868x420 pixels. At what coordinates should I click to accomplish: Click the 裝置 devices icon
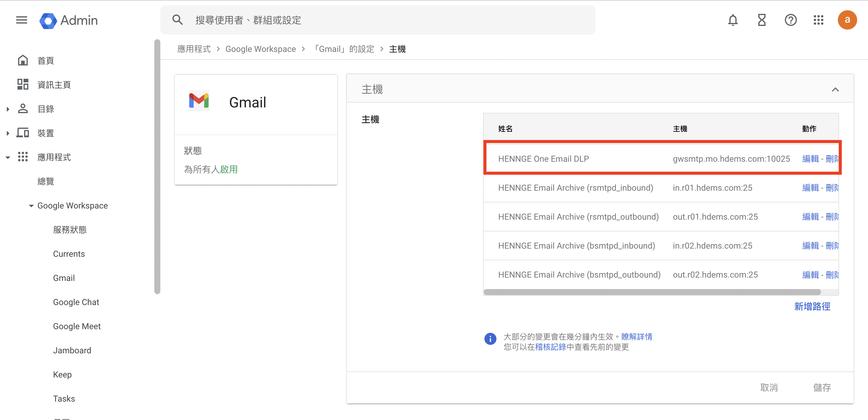[x=23, y=133]
